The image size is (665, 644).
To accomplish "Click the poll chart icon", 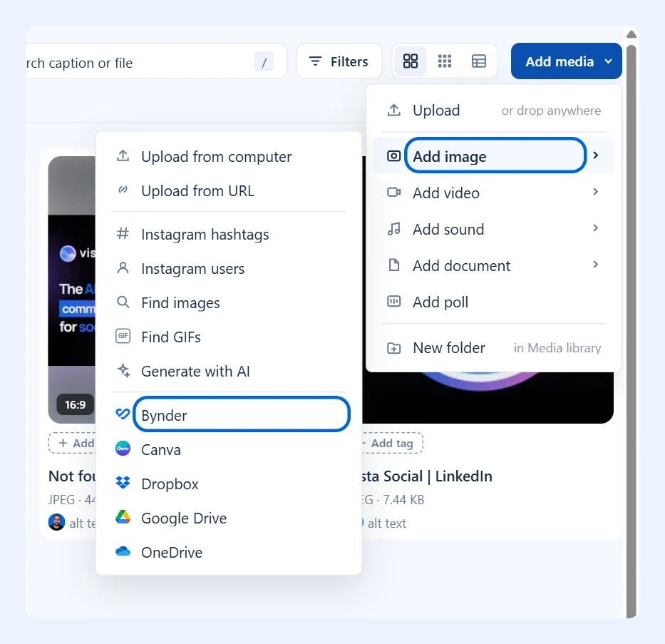I will pos(393,302).
